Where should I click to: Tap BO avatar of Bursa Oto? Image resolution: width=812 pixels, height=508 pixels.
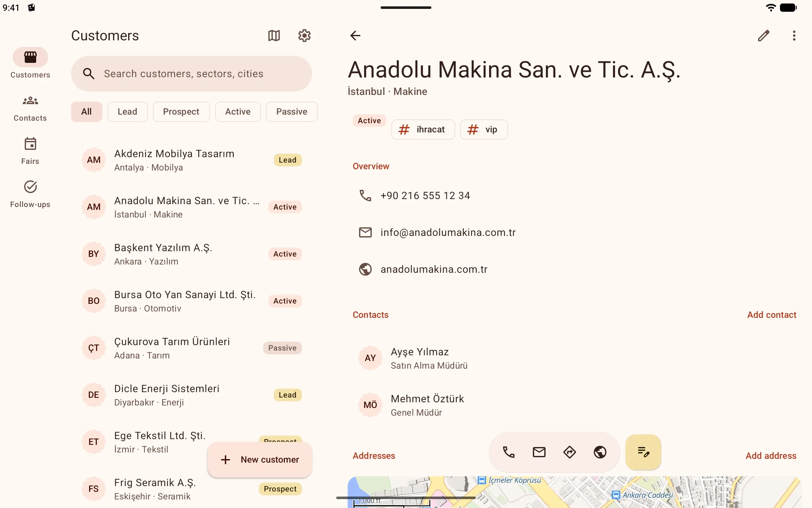[x=94, y=301]
